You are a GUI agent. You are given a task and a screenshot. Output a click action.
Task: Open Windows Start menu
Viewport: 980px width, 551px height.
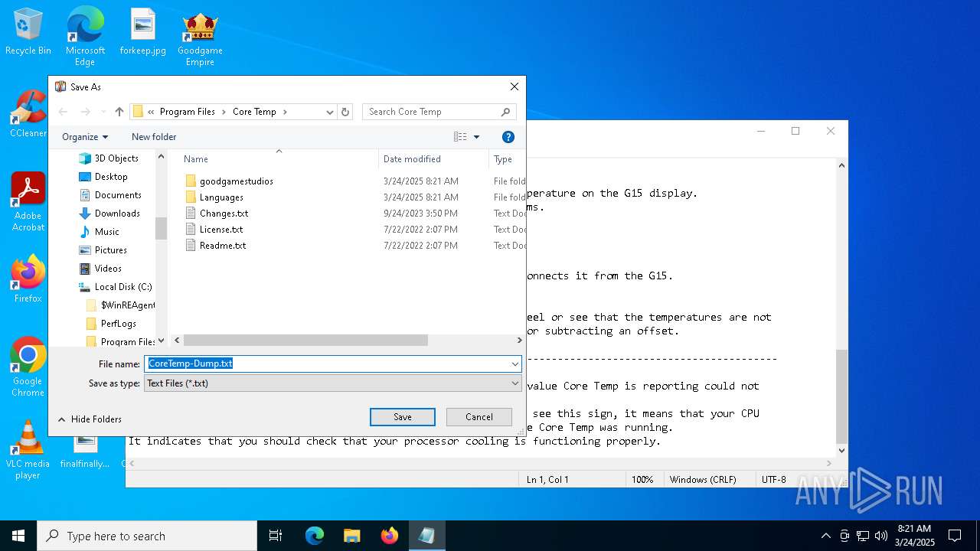coord(18,536)
